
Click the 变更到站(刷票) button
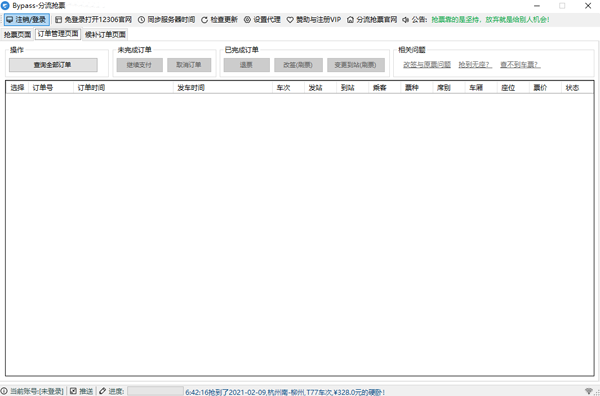pos(356,65)
